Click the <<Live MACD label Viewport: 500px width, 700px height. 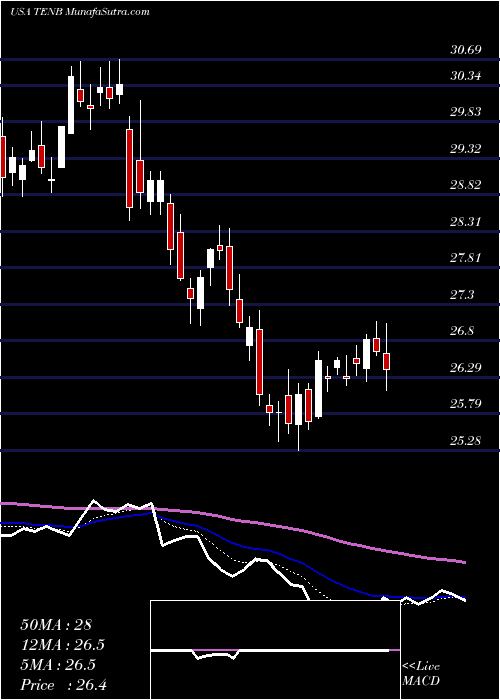click(421, 674)
